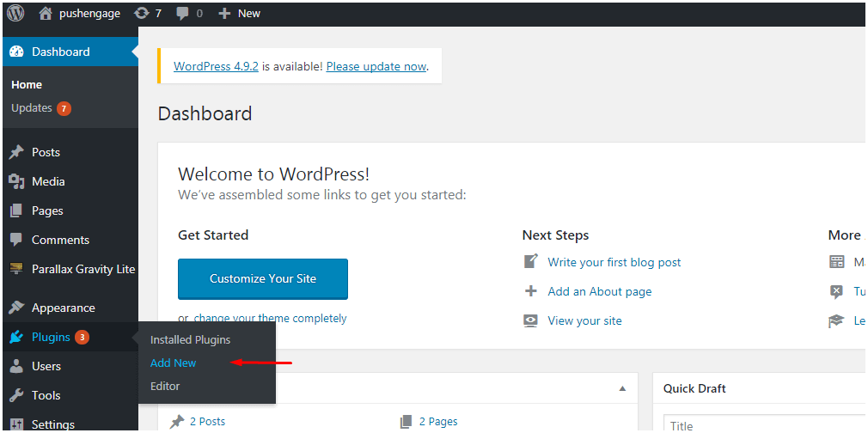Image resolution: width=868 pixels, height=433 pixels.
Task: Click the Users person icon
Action: coord(16,366)
